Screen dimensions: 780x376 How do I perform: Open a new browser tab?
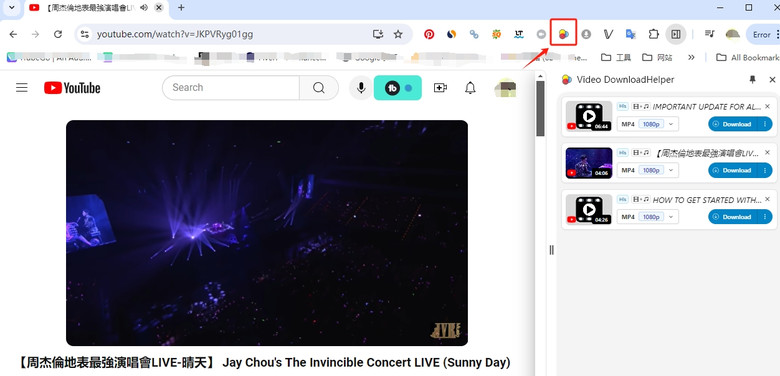(x=181, y=7)
